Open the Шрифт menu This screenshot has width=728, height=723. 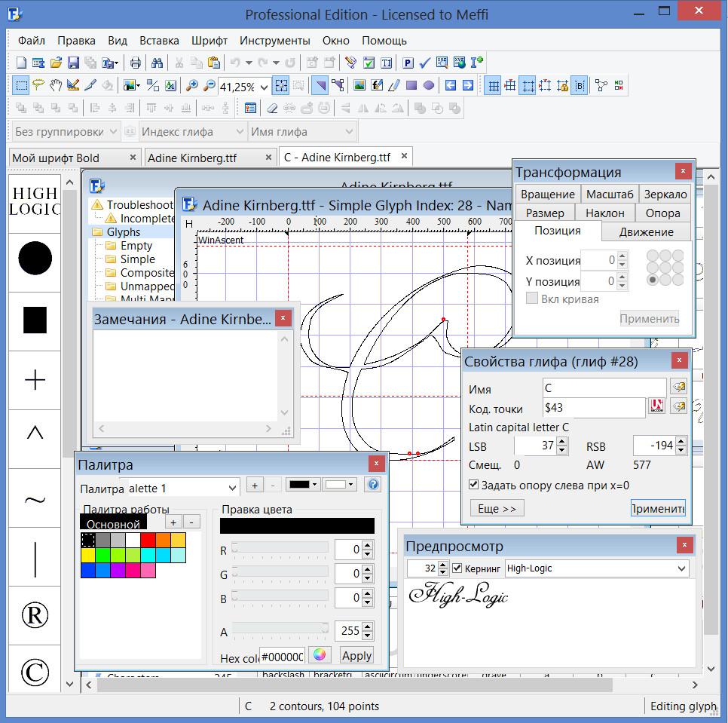click(210, 41)
